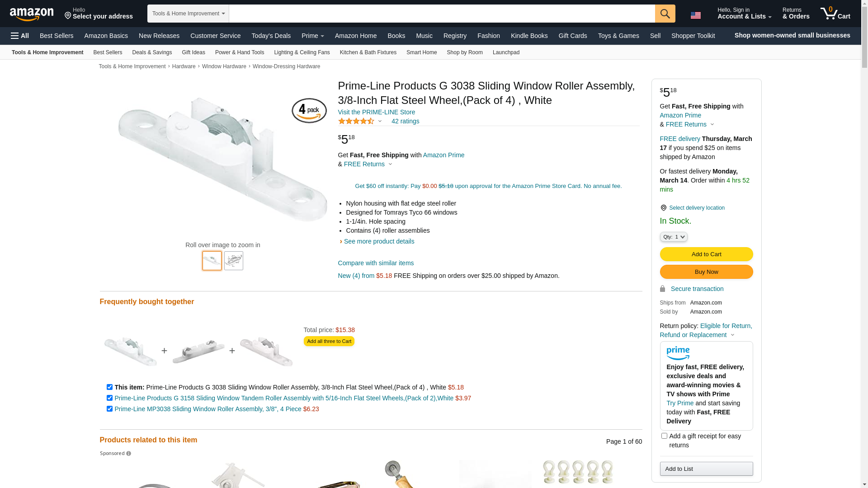Click the US flag language selector
The image size is (868, 488).
click(x=696, y=15)
